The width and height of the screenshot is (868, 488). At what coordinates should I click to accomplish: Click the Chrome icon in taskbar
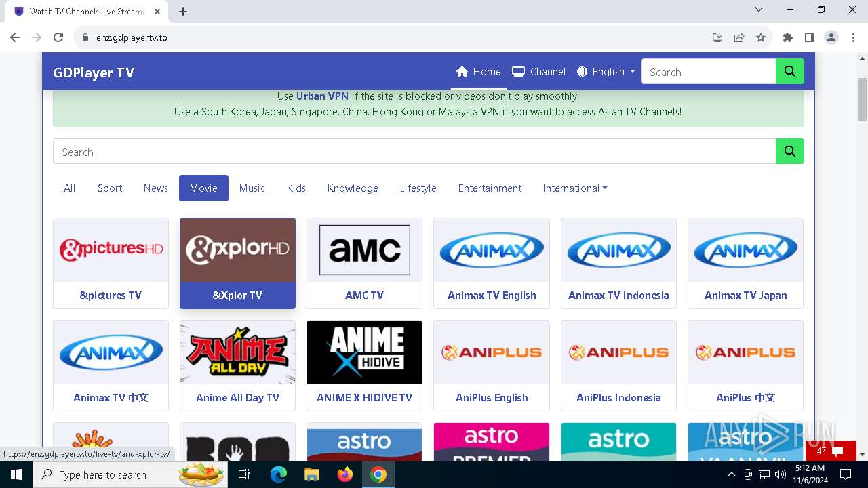[x=378, y=474]
